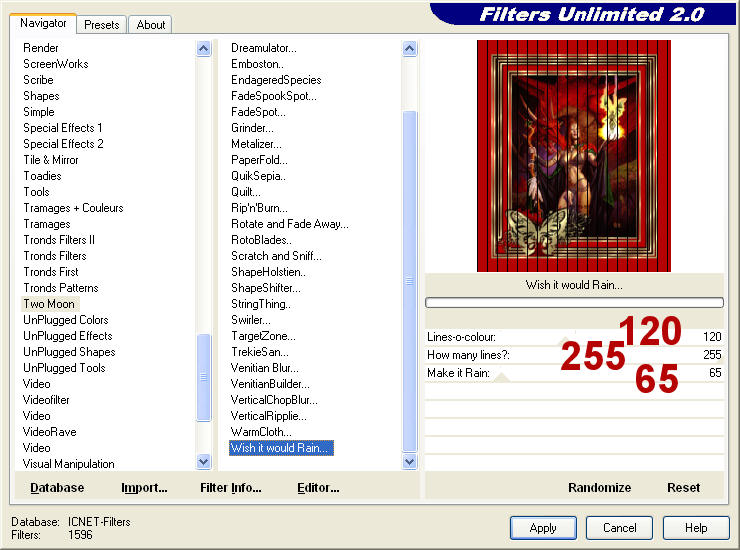Viewport: 740px width, 550px height.
Task: Choose the QuikSepia.. filter
Action: [x=258, y=176]
